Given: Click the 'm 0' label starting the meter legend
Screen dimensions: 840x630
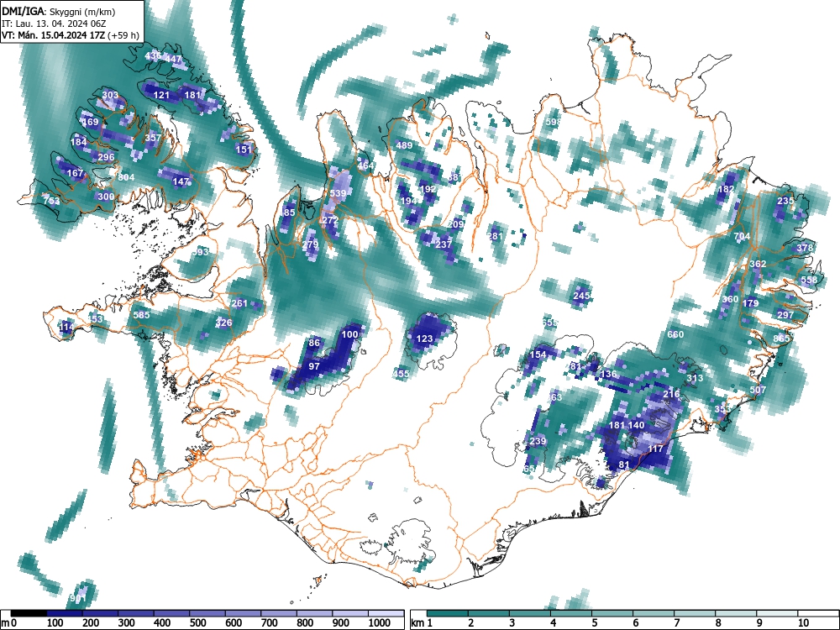Looking at the screenshot, I should pyautogui.click(x=9, y=623).
